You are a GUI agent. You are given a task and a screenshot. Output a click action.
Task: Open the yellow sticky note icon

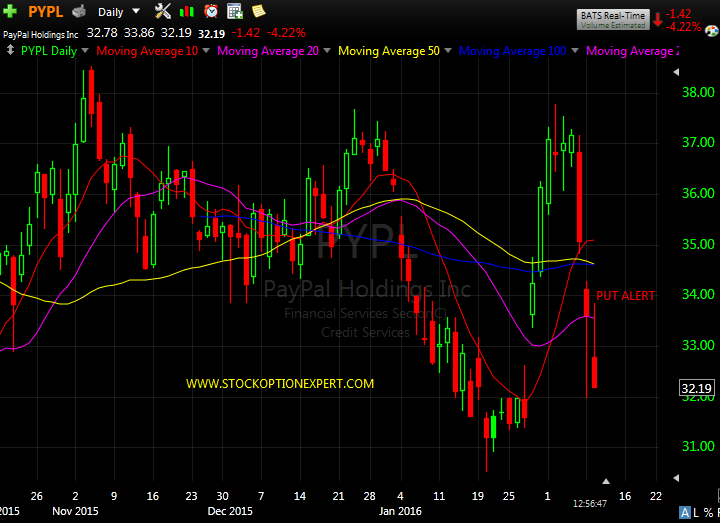point(259,11)
